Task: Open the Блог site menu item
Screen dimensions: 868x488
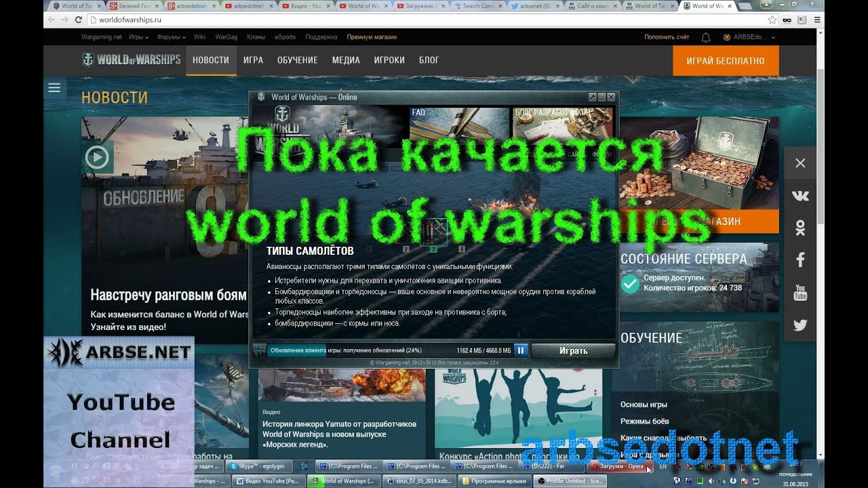Action: (x=429, y=60)
